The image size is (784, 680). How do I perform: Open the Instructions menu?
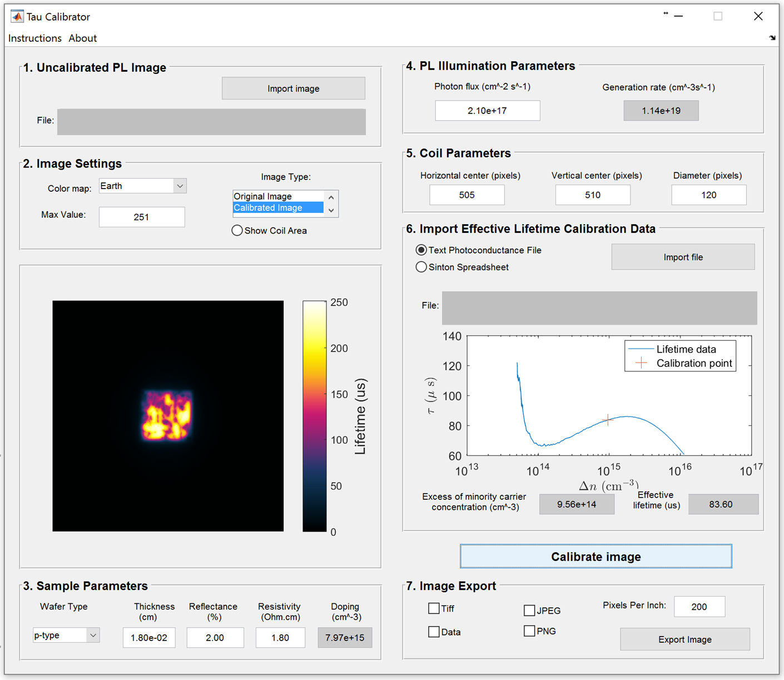[34, 38]
